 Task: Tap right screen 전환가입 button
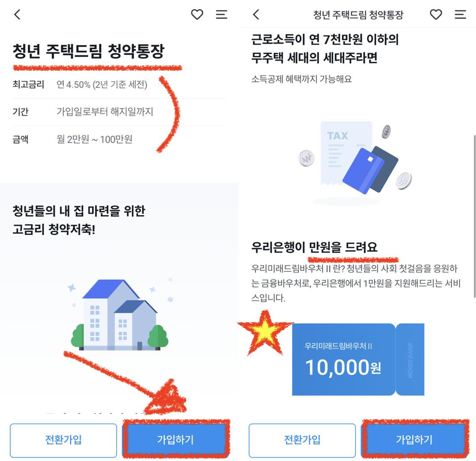tap(302, 440)
